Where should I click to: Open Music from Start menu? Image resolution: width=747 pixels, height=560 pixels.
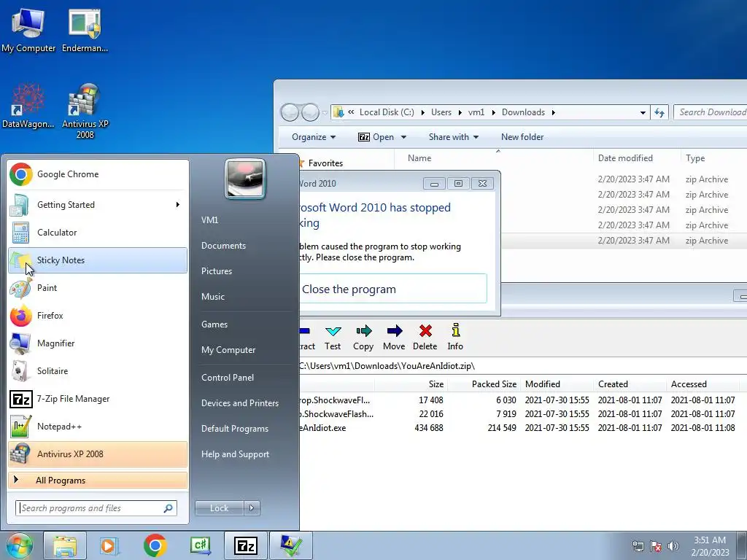point(213,297)
